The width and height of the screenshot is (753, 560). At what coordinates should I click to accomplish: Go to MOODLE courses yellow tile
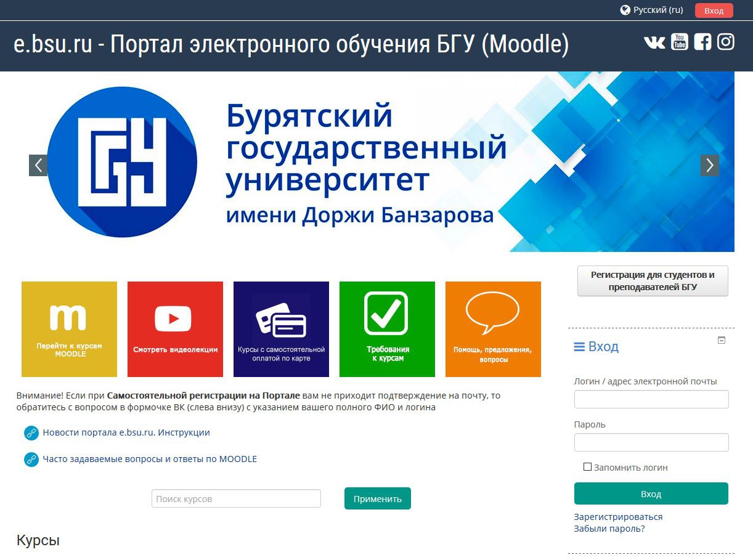point(69,329)
